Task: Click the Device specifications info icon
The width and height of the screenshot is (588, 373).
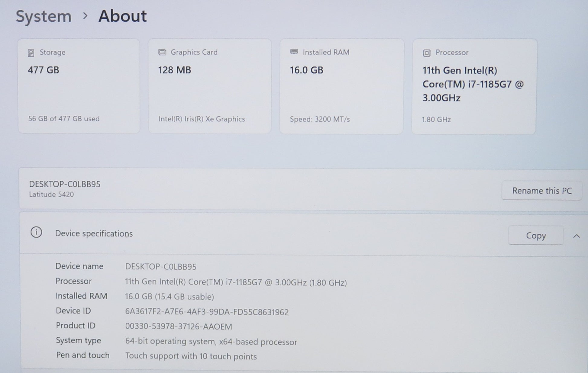Action: pyautogui.click(x=36, y=232)
